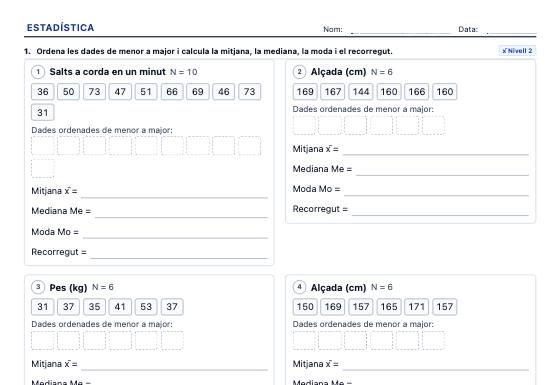Click the circled number 2 badge
Viewport: 560px width, 385px height.
pos(299,72)
